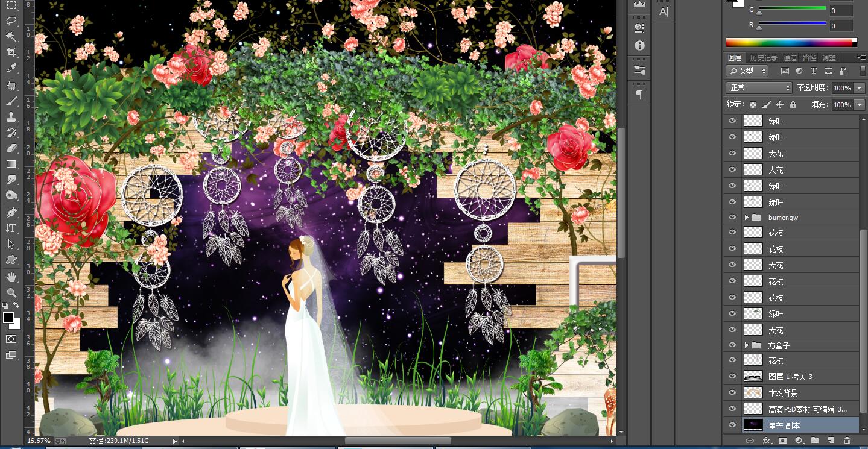The width and height of the screenshot is (868, 449).
Task: Select the Zoom magnifier tool
Action: click(11, 293)
